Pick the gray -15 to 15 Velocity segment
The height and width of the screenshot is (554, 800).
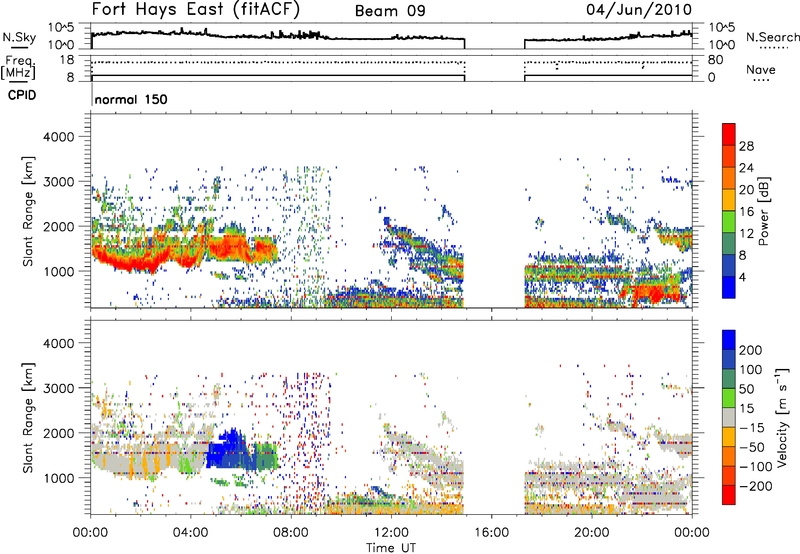coord(729,418)
